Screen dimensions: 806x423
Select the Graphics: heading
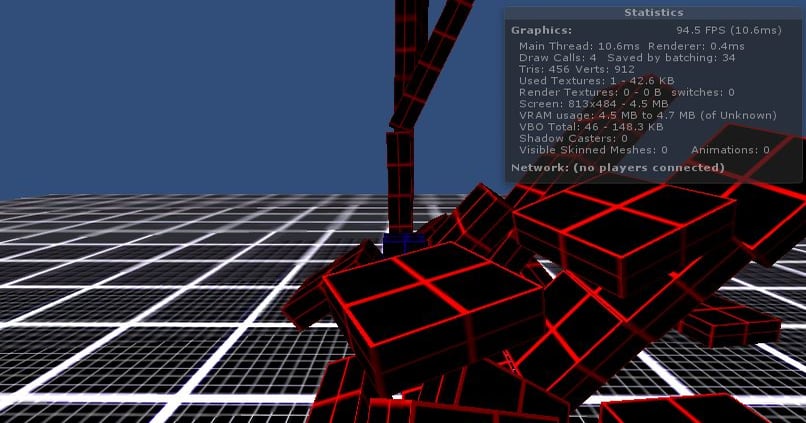point(541,30)
